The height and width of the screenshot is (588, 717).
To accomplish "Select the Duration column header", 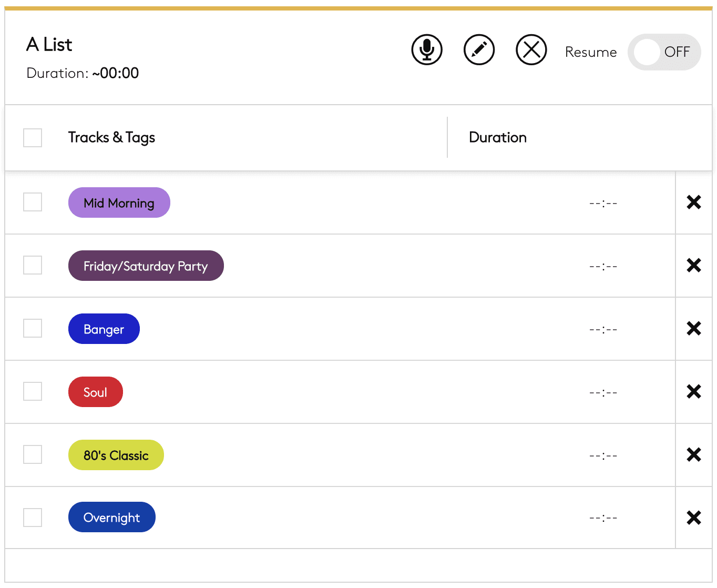I will click(498, 138).
